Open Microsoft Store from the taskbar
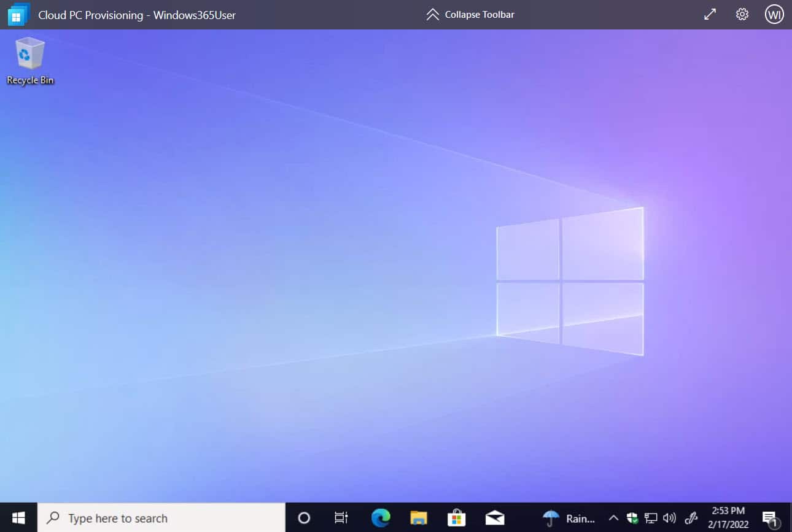This screenshot has height=532, width=792. tap(456, 518)
